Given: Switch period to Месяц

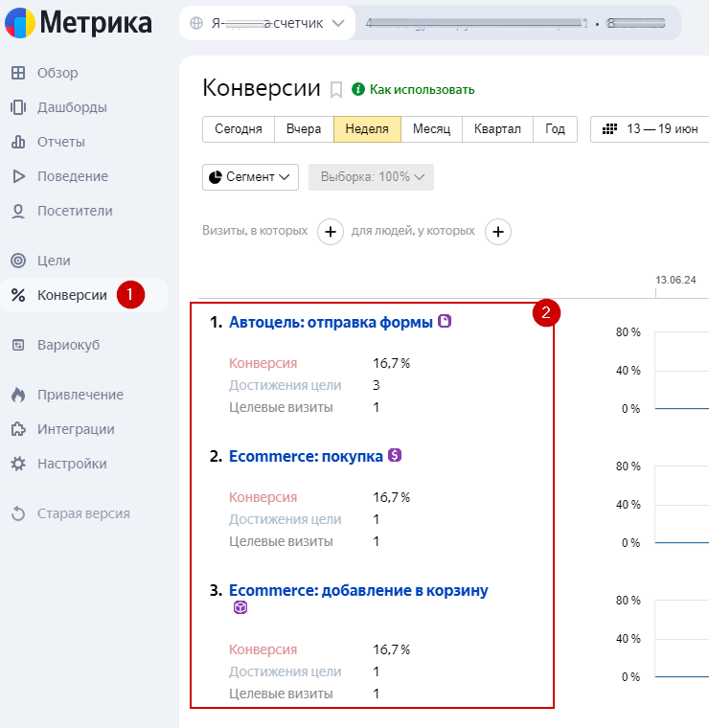Looking at the screenshot, I should click(431, 129).
